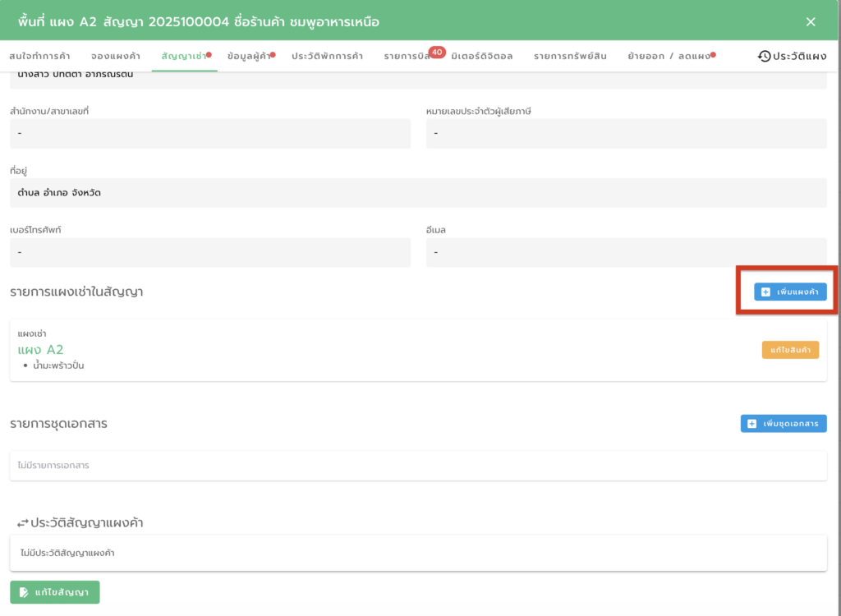
Task: Click the swap arrows icon beside ประวัติสัญญาแผงค้า
Action: 22,523
